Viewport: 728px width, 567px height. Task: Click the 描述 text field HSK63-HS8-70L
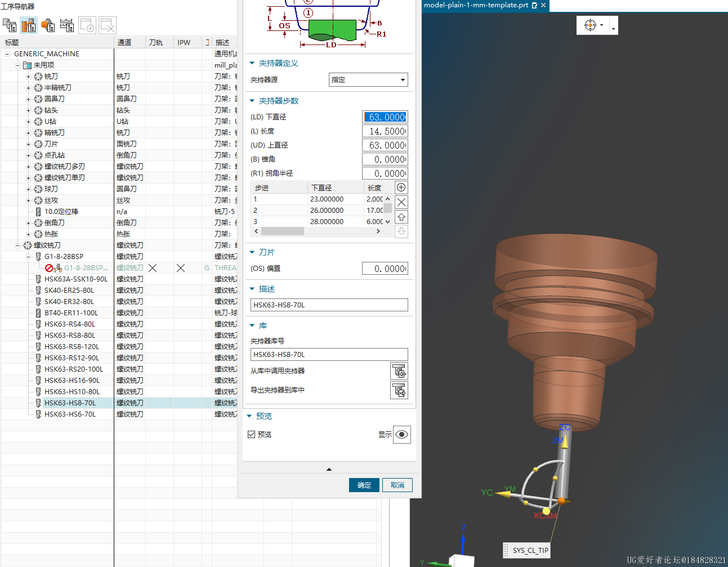[329, 305]
